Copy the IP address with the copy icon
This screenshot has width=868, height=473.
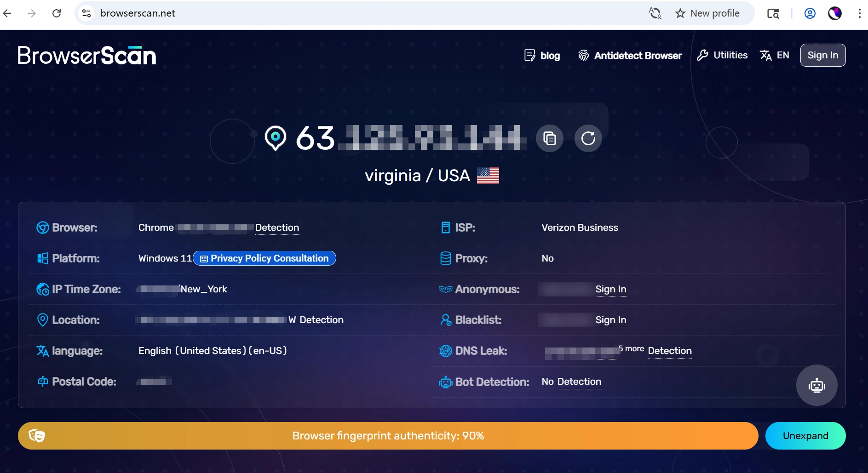550,138
